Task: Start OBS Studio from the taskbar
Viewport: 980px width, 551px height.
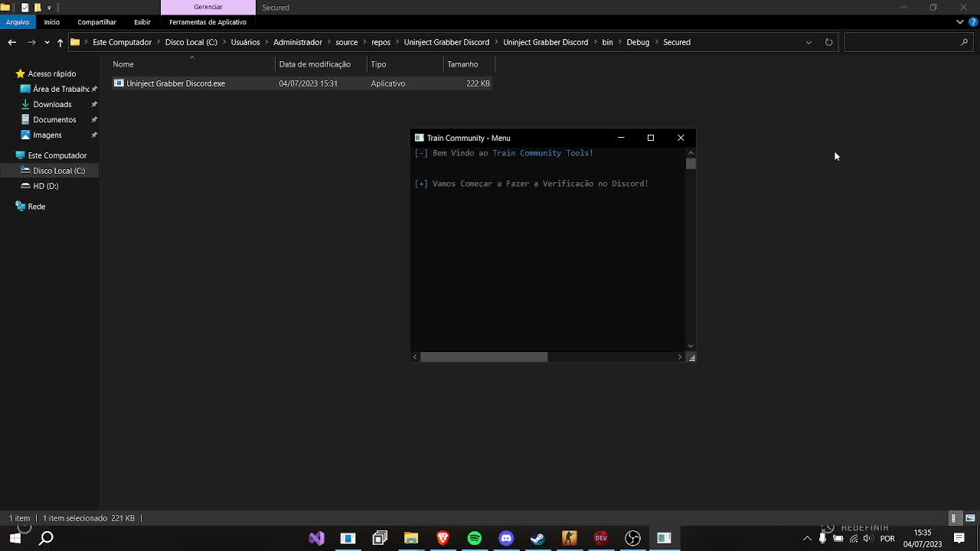Action: (x=632, y=537)
